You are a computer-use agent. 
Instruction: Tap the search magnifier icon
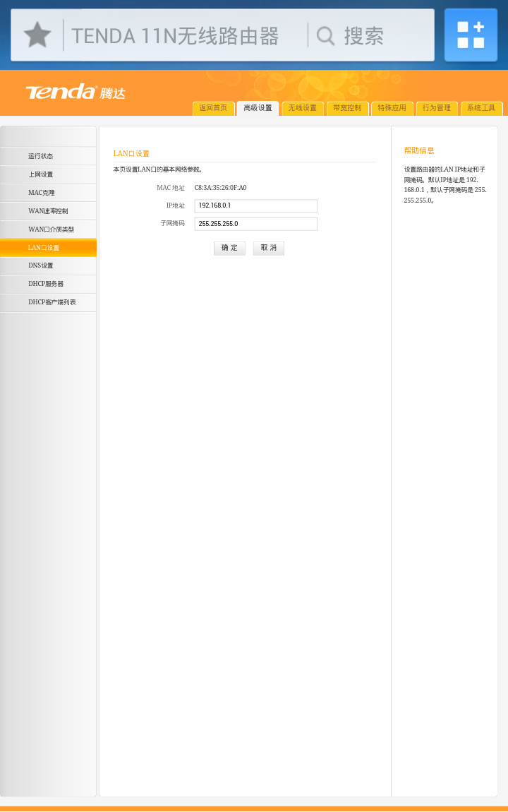coord(325,36)
